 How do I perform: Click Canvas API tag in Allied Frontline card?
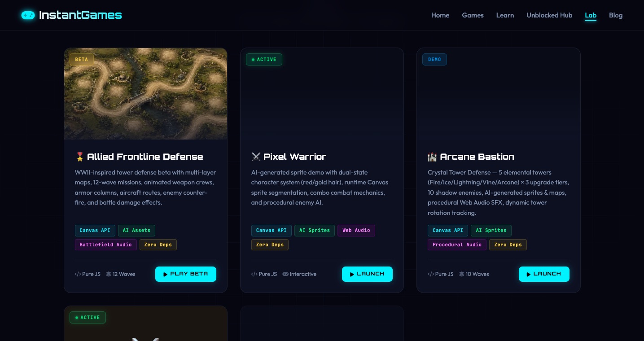pyautogui.click(x=95, y=231)
